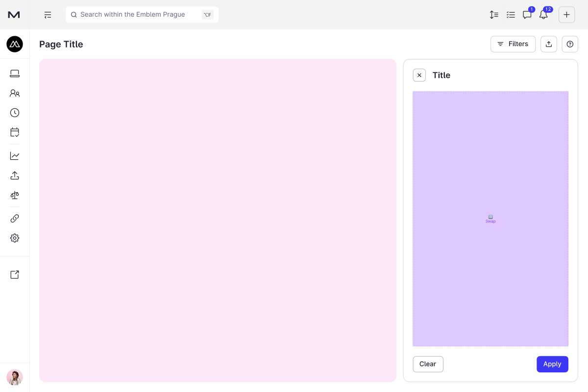
Task: Close the Title side panel
Action: (419, 75)
